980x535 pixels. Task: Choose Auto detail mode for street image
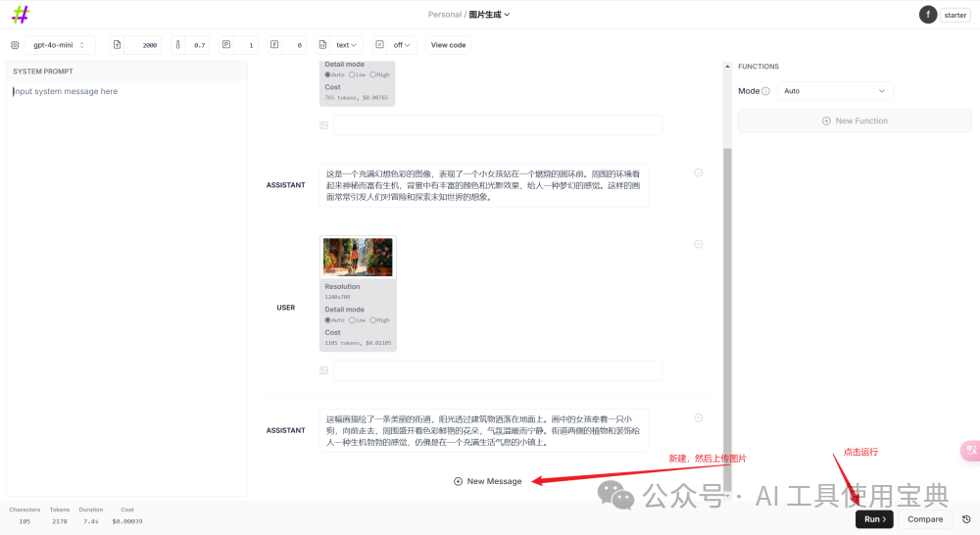tap(328, 320)
